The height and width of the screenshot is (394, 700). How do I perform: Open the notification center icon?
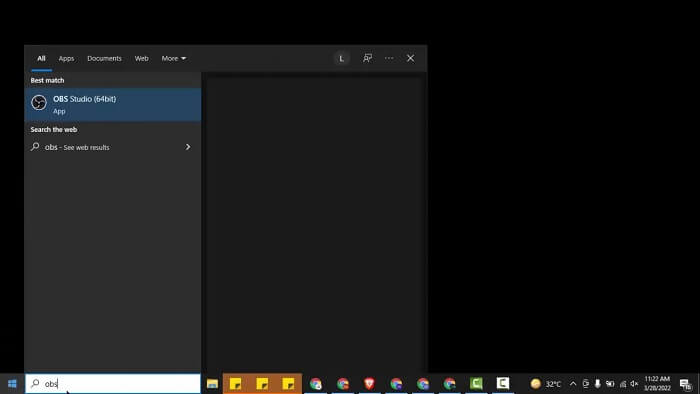coord(686,384)
